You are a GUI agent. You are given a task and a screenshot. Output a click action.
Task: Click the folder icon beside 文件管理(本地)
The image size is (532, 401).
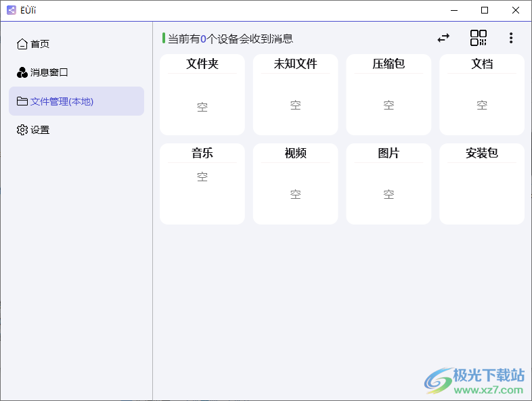pyautogui.click(x=22, y=101)
